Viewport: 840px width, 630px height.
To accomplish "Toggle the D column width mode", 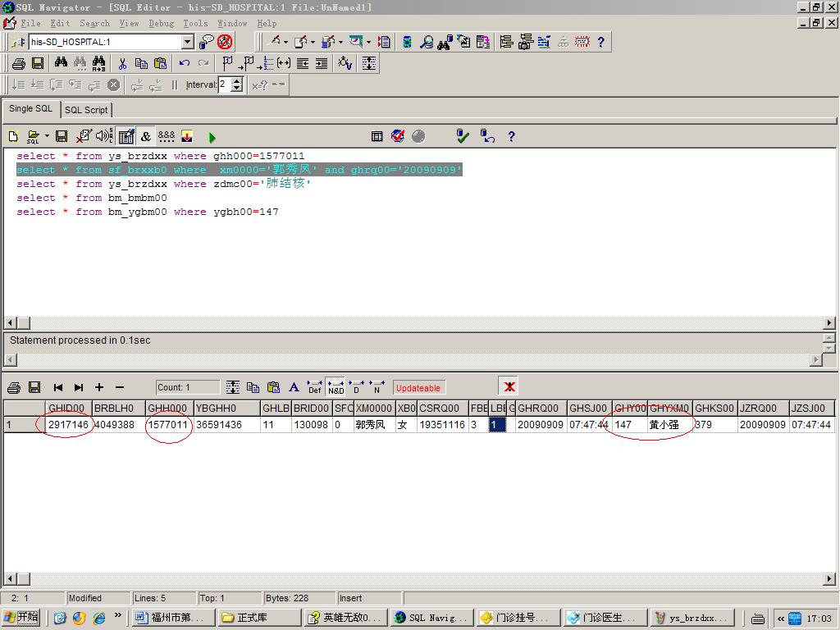I will pyautogui.click(x=356, y=387).
